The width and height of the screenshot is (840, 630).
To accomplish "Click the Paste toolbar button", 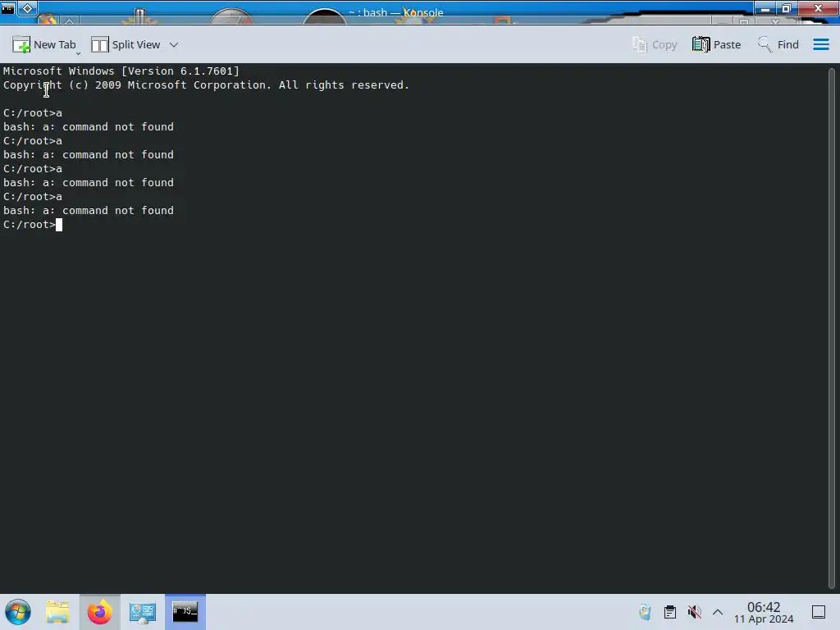I will click(x=716, y=44).
